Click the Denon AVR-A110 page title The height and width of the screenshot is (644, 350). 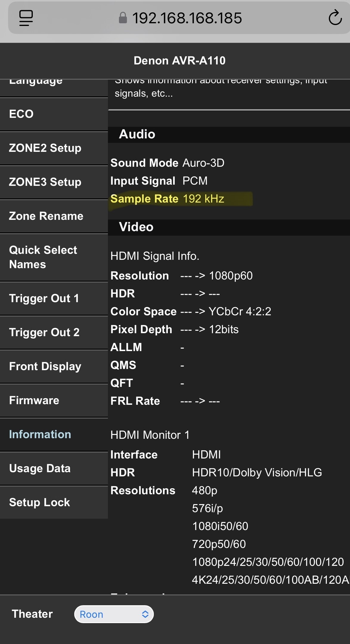point(179,61)
